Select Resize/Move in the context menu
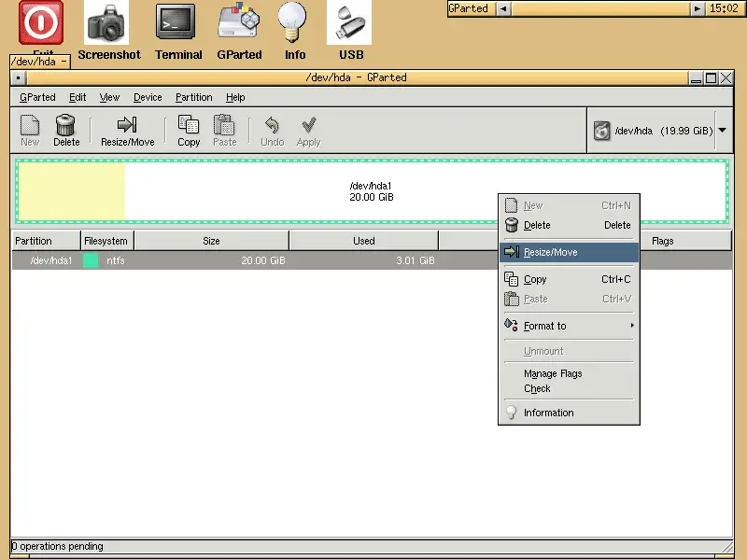This screenshot has width=747, height=560. click(x=569, y=252)
